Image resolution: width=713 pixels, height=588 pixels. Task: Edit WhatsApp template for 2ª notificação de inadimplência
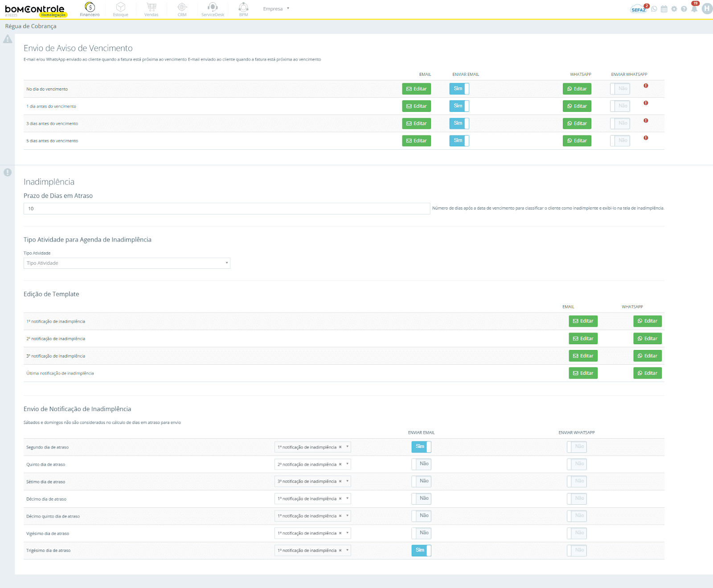pos(647,338)
